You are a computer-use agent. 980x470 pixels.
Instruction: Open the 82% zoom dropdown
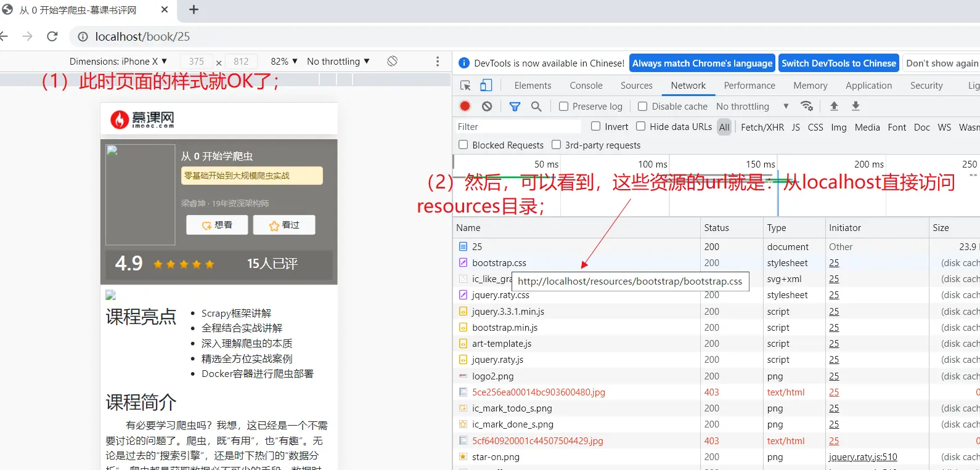click(284, 62)
